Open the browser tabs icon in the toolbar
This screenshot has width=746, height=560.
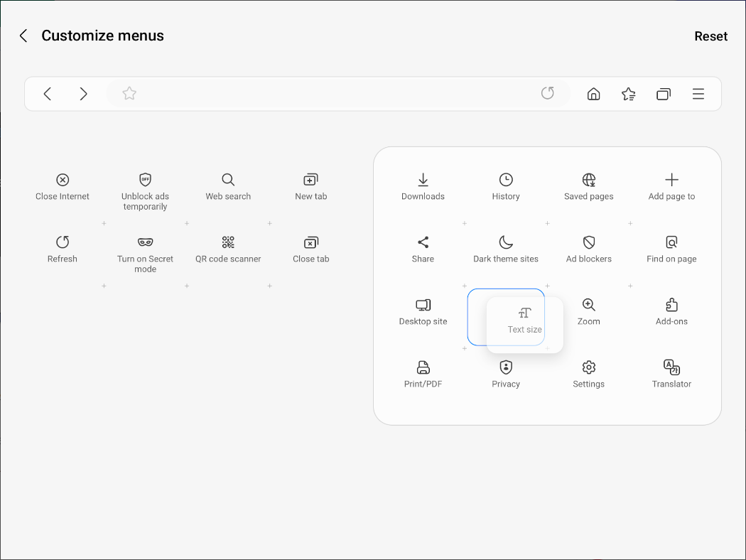[x=663, y=93]
